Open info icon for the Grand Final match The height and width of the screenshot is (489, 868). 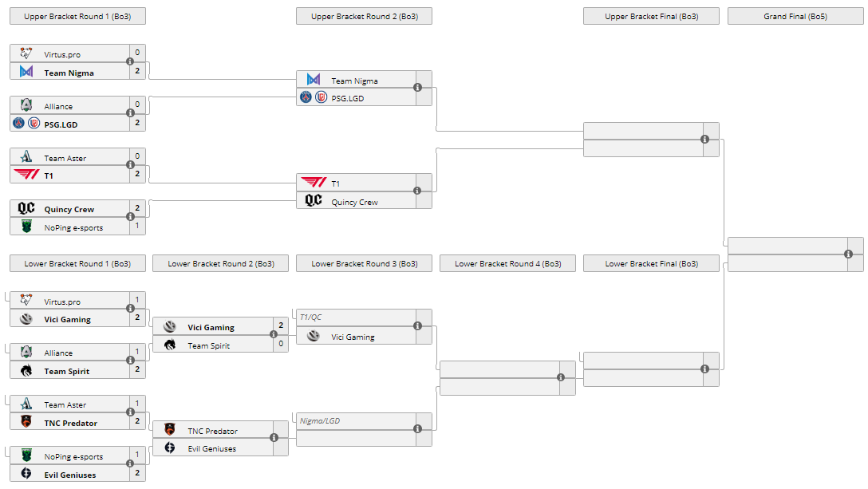[x=848, y=254]
